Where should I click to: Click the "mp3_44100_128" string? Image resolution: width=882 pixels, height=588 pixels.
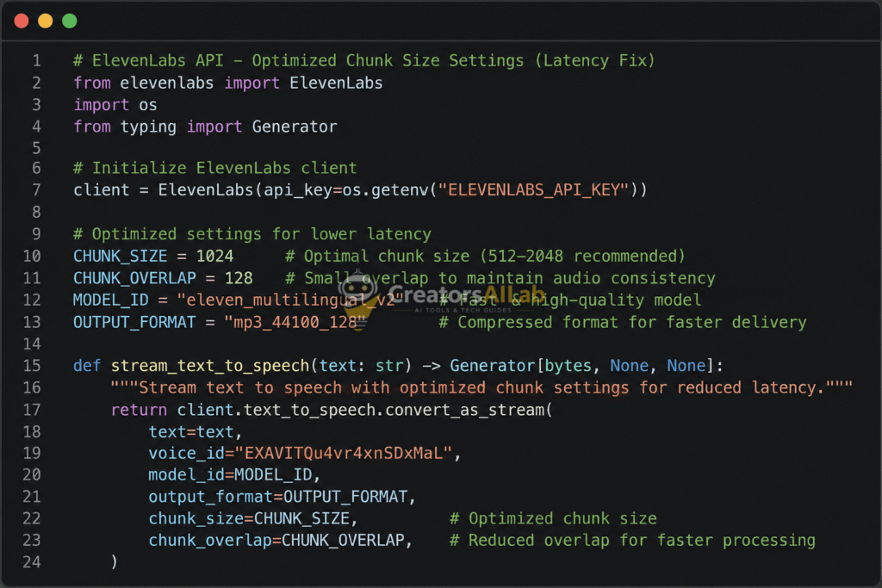tap(295, 322)
